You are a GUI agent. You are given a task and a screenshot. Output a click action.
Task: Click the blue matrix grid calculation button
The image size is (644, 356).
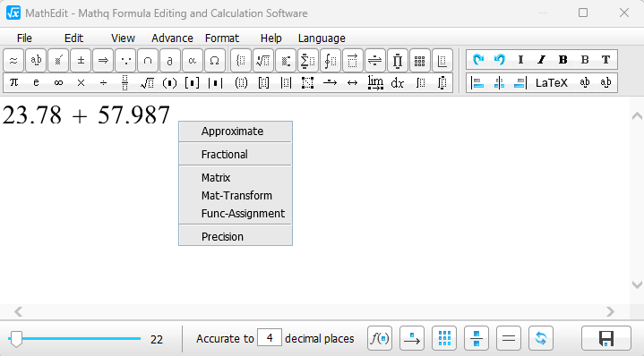(x=444, y=338)
